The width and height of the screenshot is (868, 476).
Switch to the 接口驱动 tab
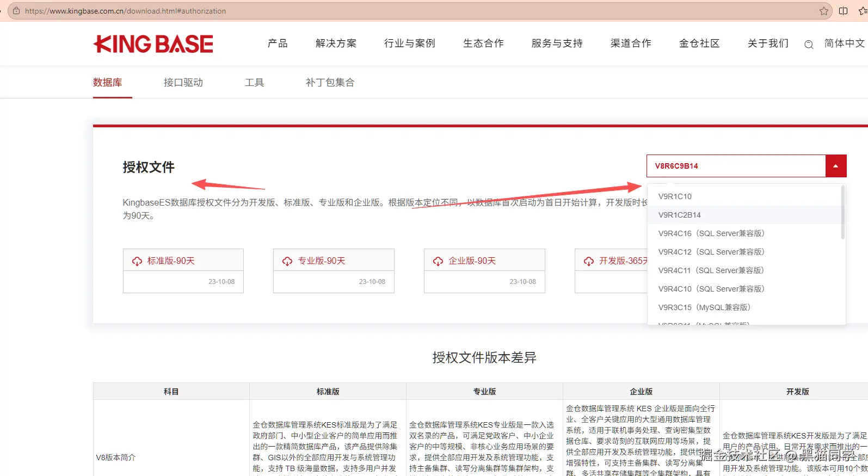[x=183, y=83]
